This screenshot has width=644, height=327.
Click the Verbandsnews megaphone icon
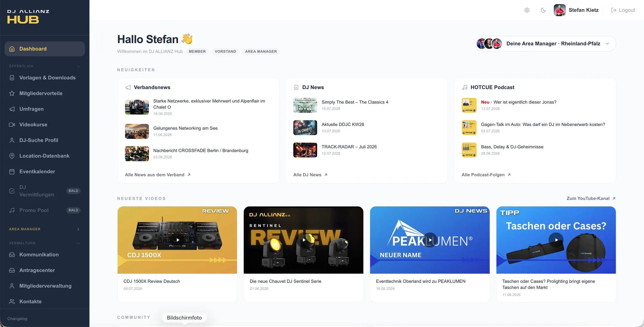click(x=128, y=87)
